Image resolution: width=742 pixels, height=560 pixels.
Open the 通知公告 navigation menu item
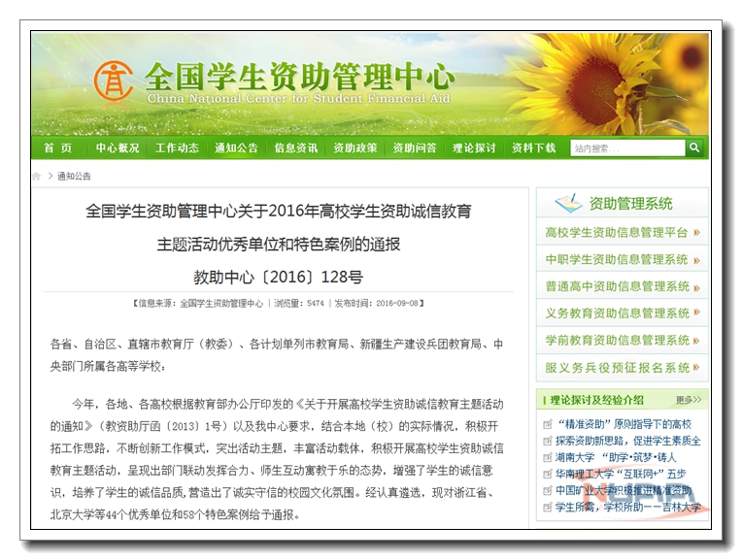236,148
